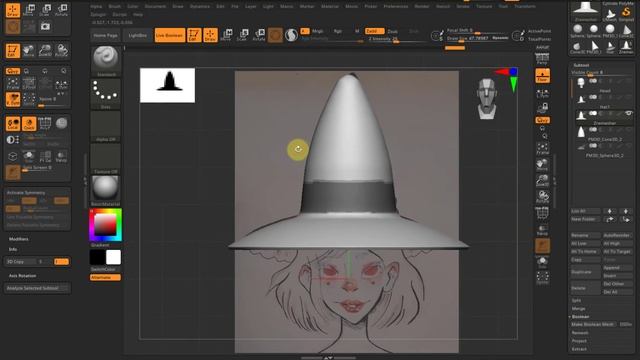Click the white secondary color swatch
The width and height of the screenshot is (640, 360).
pyautogui.click(x=113, y=258)
